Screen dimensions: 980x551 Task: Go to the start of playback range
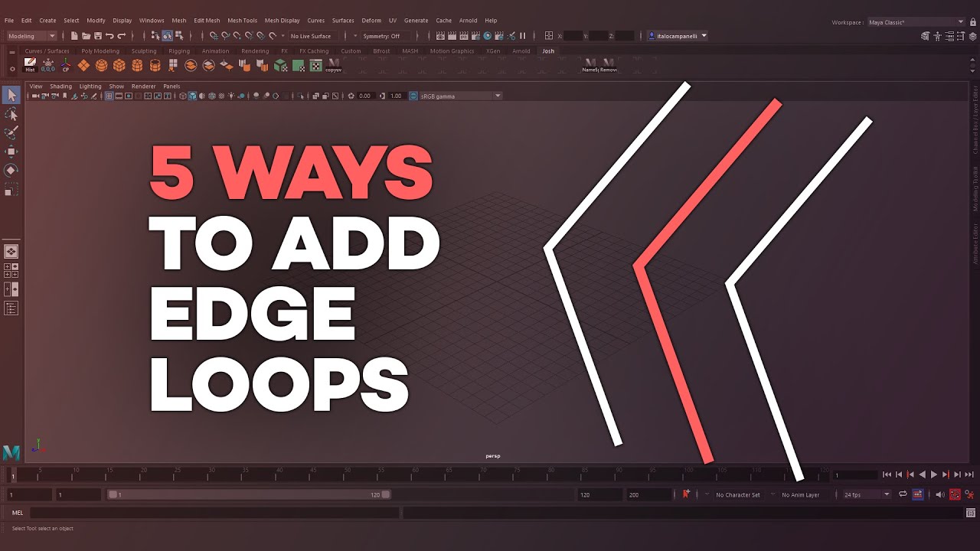(887, 474)
